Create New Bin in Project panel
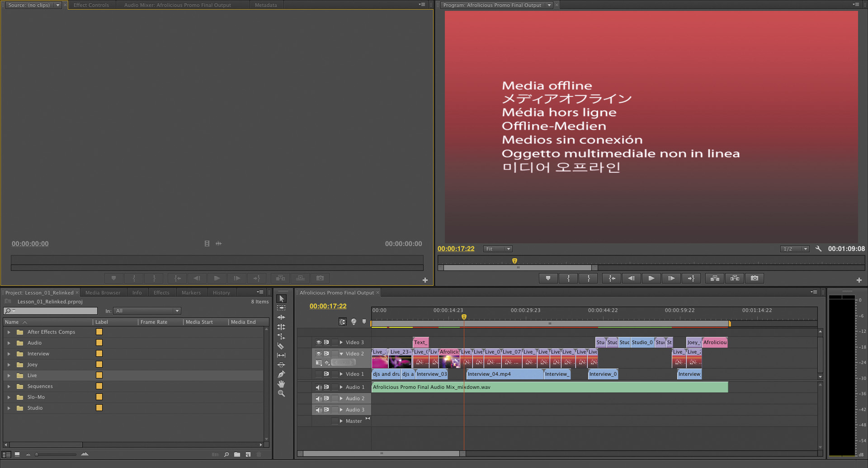Image resolution: width=868 pixels, height=468 pixels. pos(237,454)
